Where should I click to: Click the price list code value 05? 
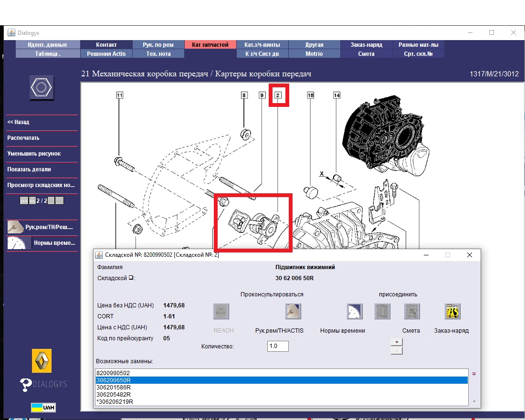pos(167,338)
